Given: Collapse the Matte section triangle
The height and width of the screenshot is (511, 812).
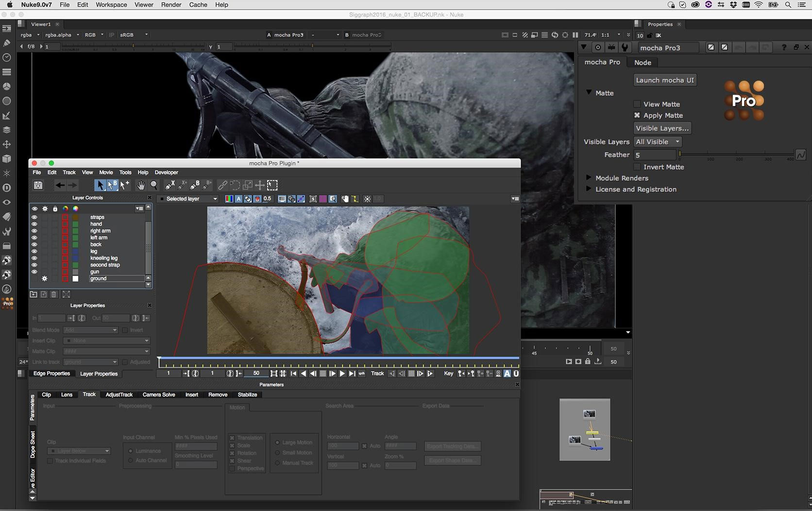Looking at the screenshot, I should 589,92.
